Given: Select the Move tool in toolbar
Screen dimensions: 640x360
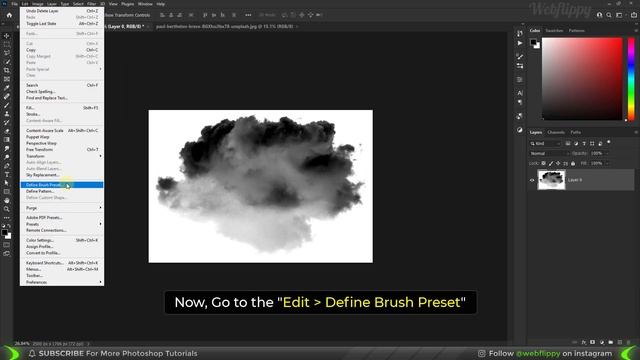Looking at the screenshot, I should click(7, 36).
